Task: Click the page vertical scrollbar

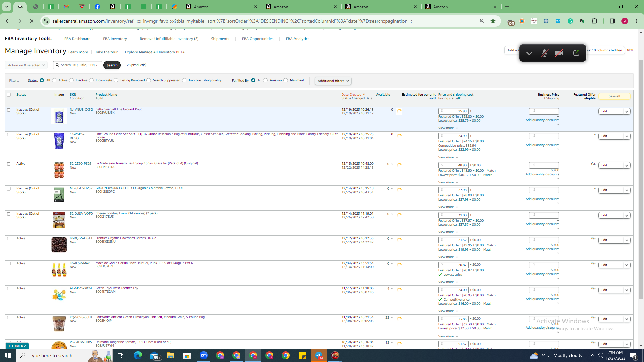Action: 641,179
